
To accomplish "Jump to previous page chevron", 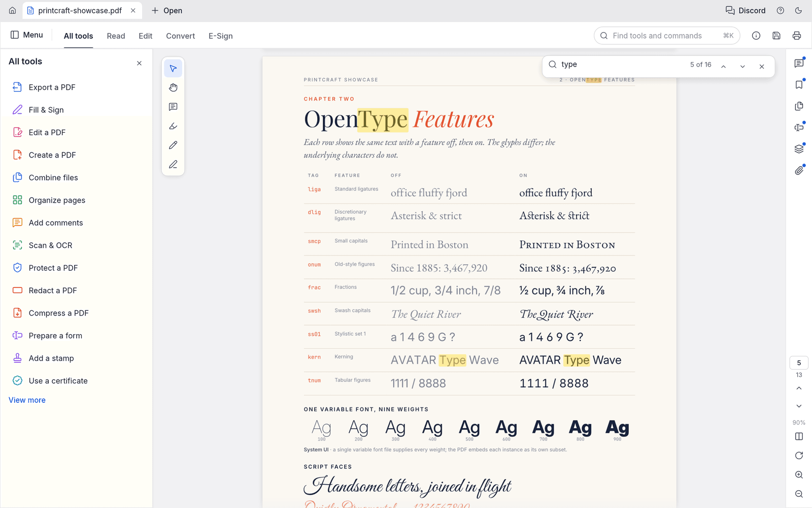I will [799, 389].
